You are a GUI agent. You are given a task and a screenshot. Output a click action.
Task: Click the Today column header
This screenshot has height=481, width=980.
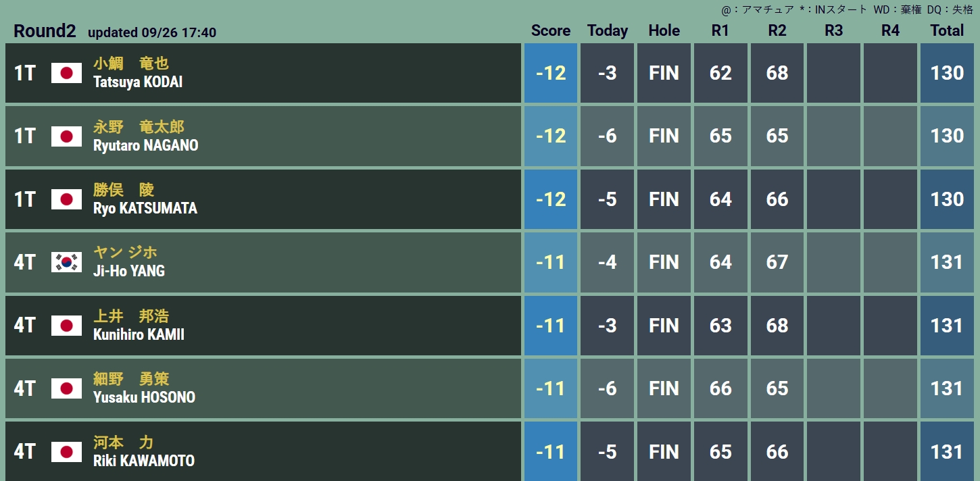coord(608,30)
